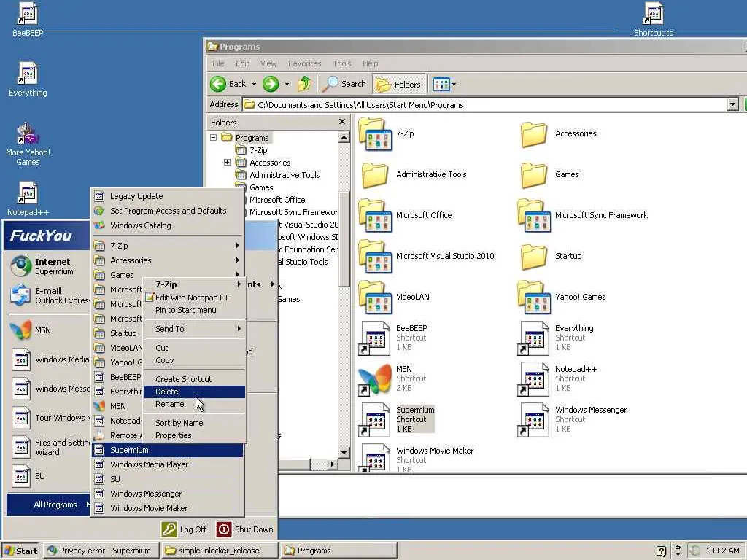The height and width of the screenshot is (560, 747).
Task: Select the Notepad++ shortcut icon in file list
Action: [533, 379]
